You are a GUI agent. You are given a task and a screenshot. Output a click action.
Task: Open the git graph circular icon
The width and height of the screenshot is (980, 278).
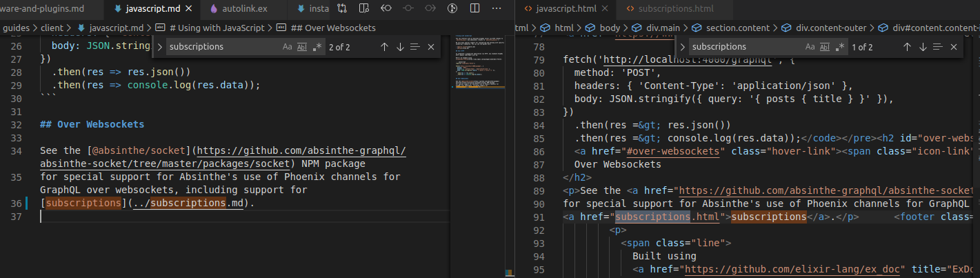[452, 9]
